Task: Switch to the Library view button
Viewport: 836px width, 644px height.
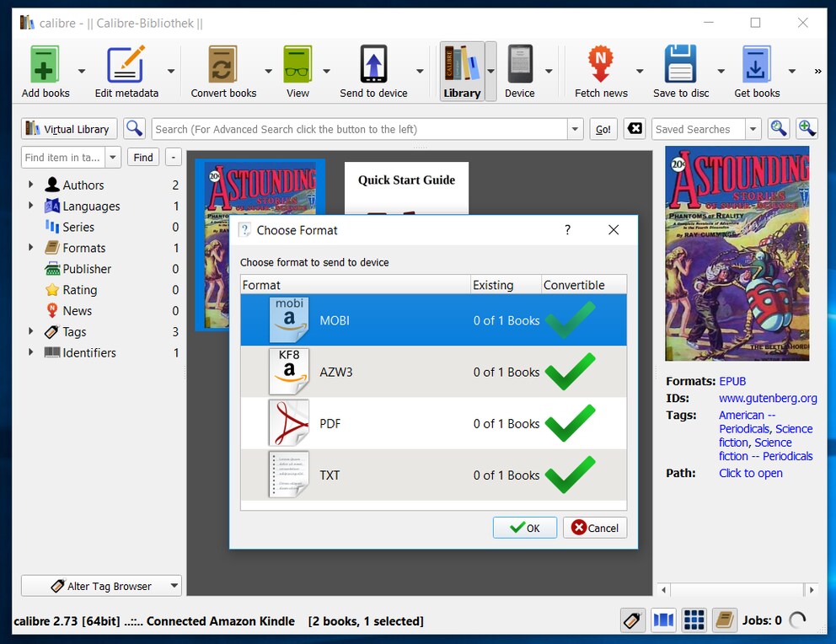Action: [x=462, y=72]
